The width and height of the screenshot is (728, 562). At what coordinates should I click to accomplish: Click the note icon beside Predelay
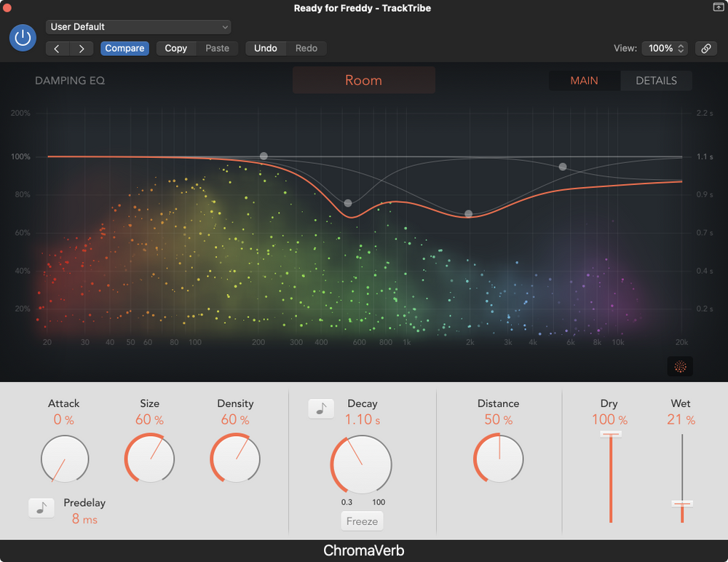click(41, 507)
